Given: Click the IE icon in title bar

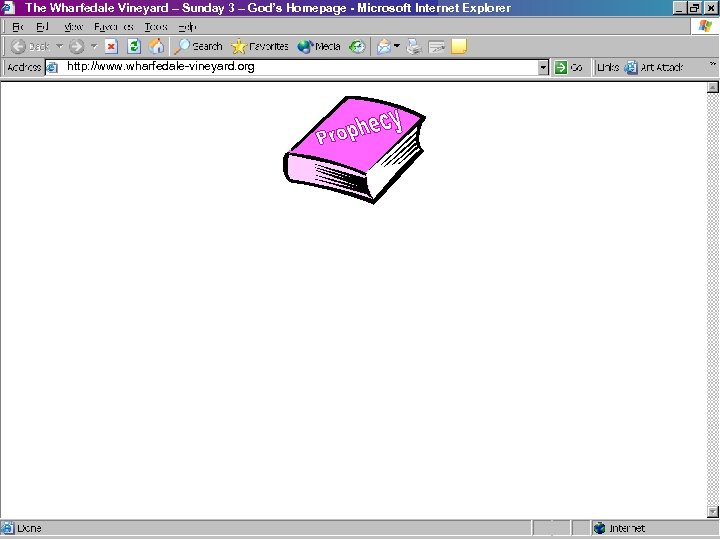Looking at the screenshot, I should click(x=8, y=8).
